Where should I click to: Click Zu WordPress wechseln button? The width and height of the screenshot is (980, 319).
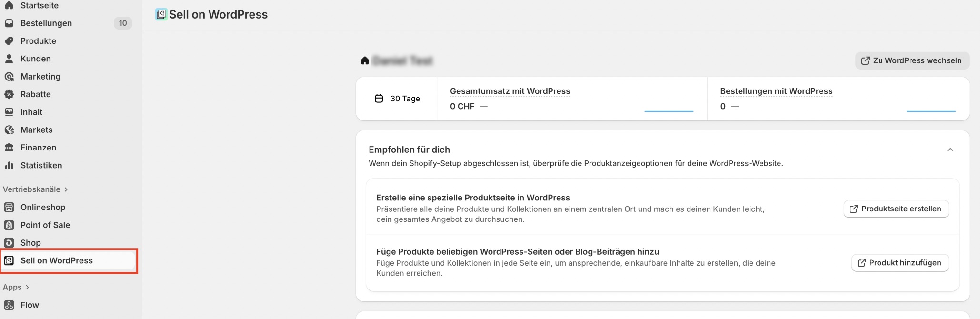point(912,60)
